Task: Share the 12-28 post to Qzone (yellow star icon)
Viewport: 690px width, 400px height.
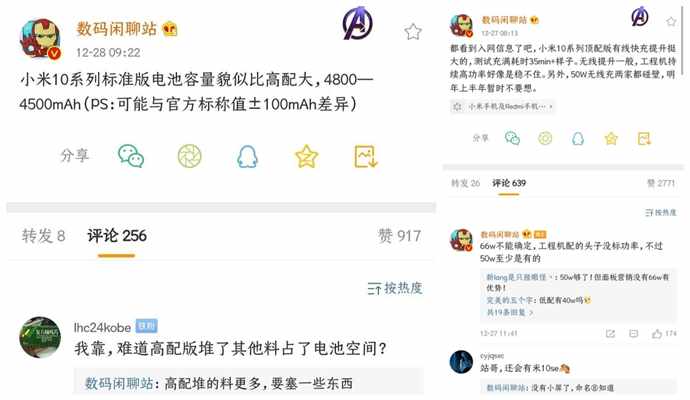Action: point(306,156)
